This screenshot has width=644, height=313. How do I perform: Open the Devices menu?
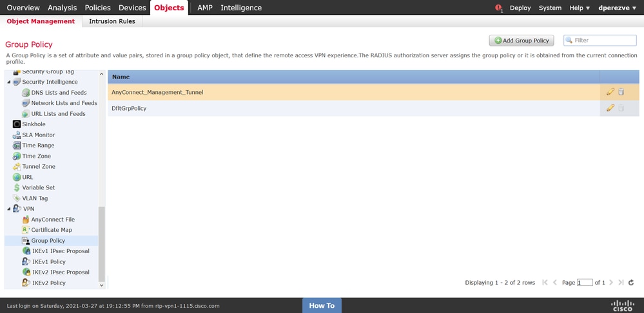(132, 8)
